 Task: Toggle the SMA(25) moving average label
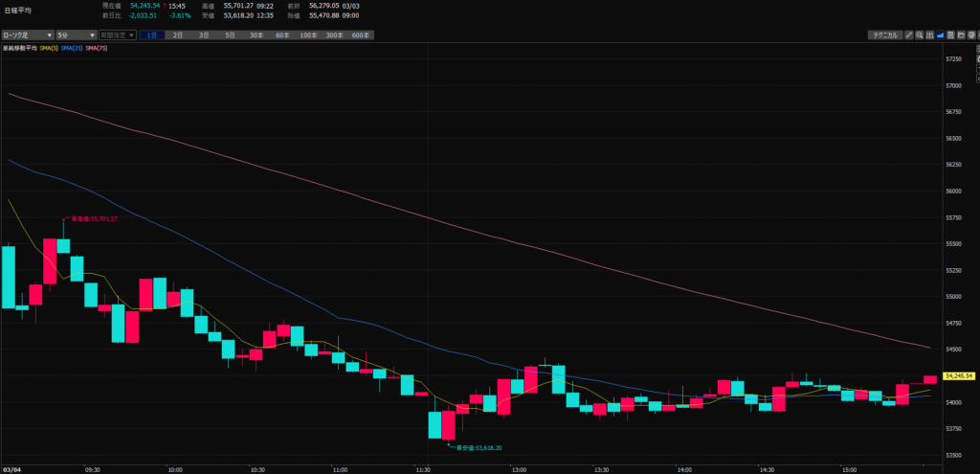point(72,47)
